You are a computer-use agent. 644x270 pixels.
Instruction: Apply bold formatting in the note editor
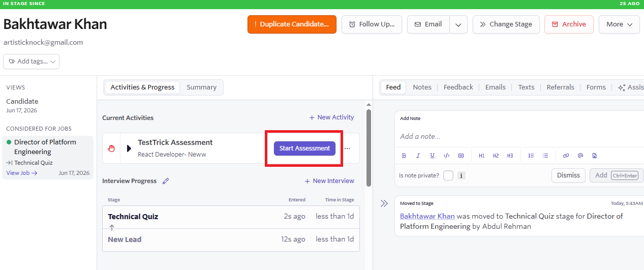click(x=404, y=156)
